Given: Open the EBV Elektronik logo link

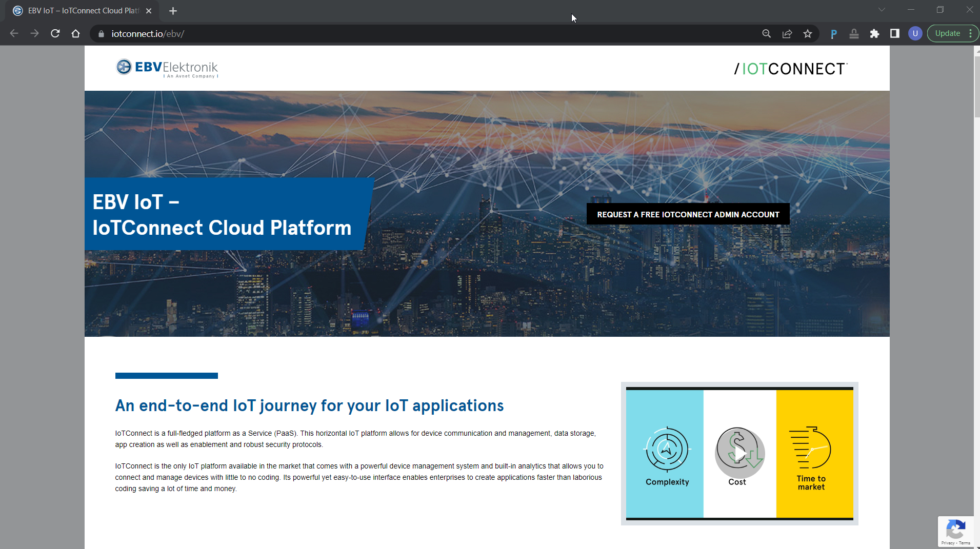Looking at the screenshot, I should [167, 68].
